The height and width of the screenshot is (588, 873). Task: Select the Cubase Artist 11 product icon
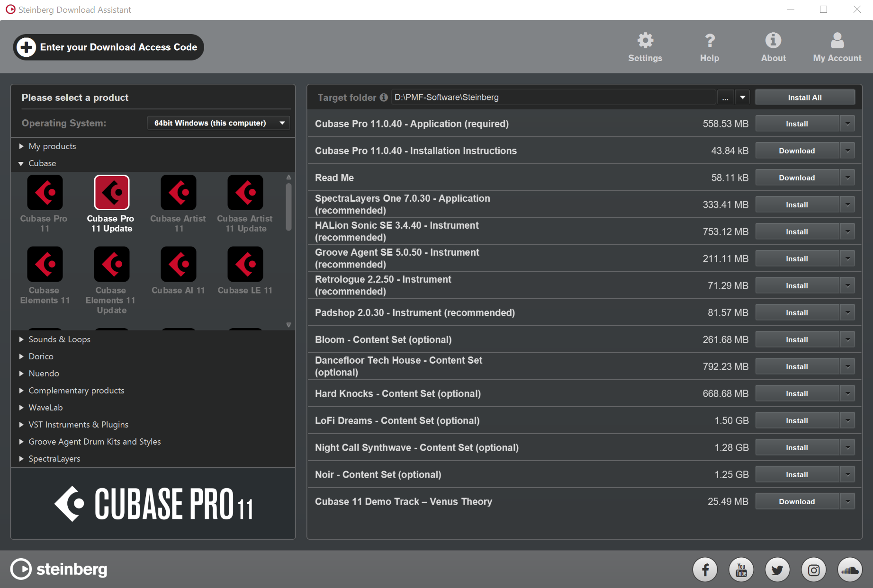(x=178, y=193)
